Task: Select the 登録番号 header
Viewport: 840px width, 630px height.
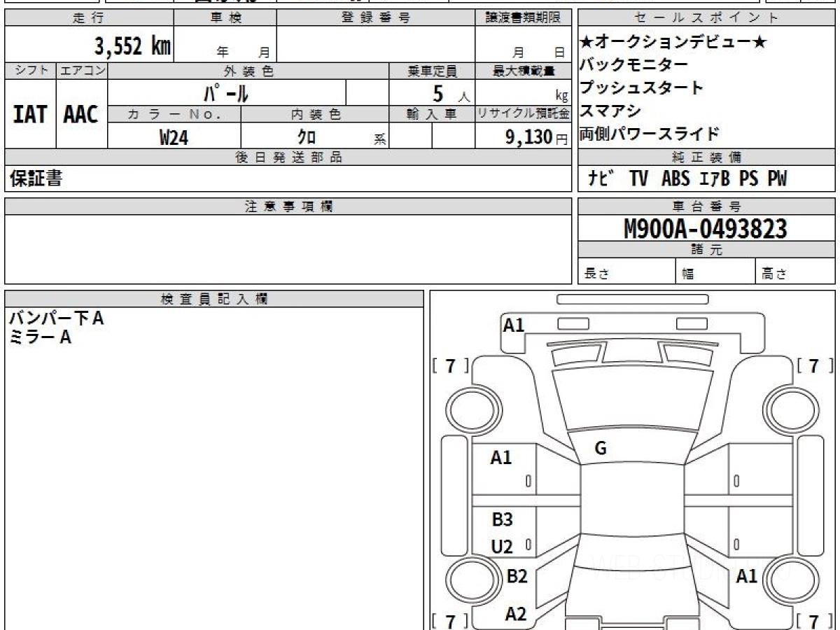Action: tap(376, 18)
